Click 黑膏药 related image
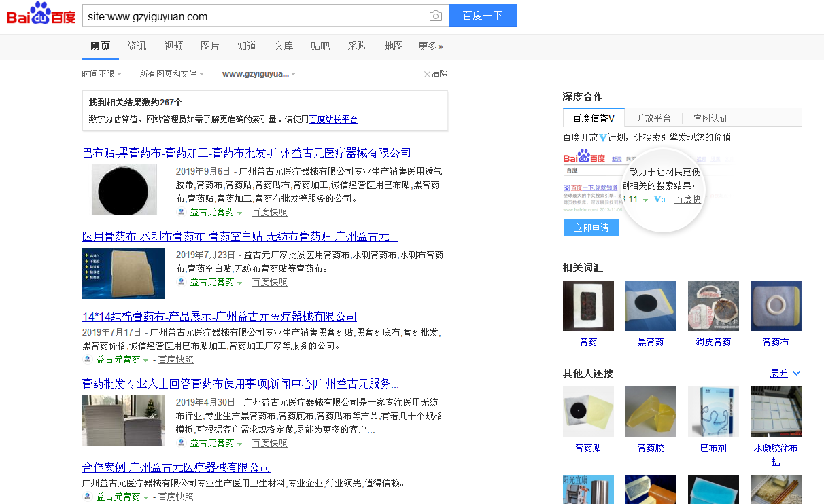824x504 pixels. pyautogui.click(x=651, y=306)
